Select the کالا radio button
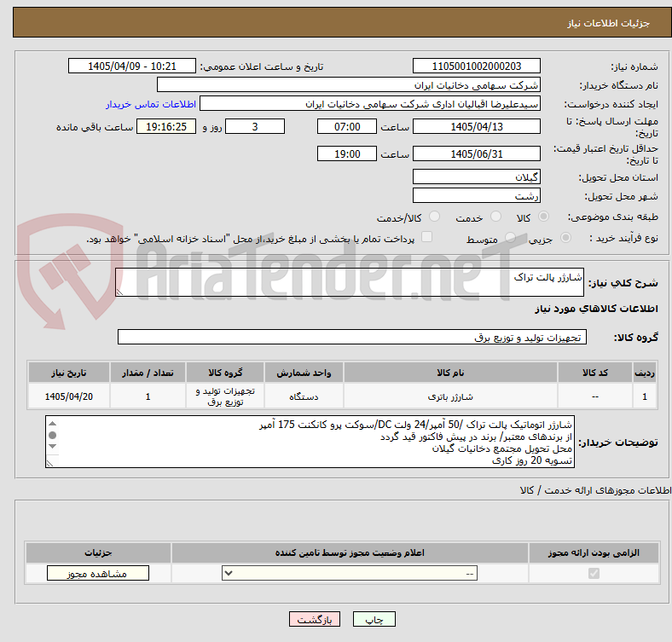This screenshot has width=672, height=642. [543, 217]
